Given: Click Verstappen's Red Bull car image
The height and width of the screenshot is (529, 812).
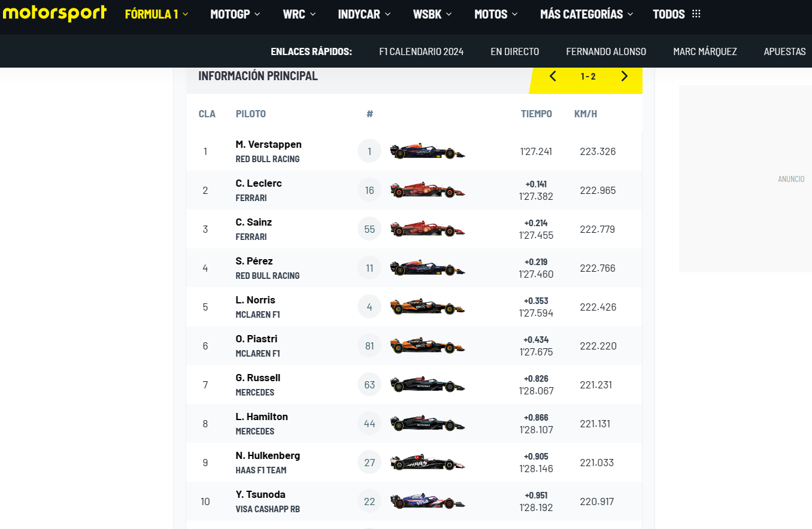Looking at the screenshot, I should pyautogui.click(x=428, y=151).
